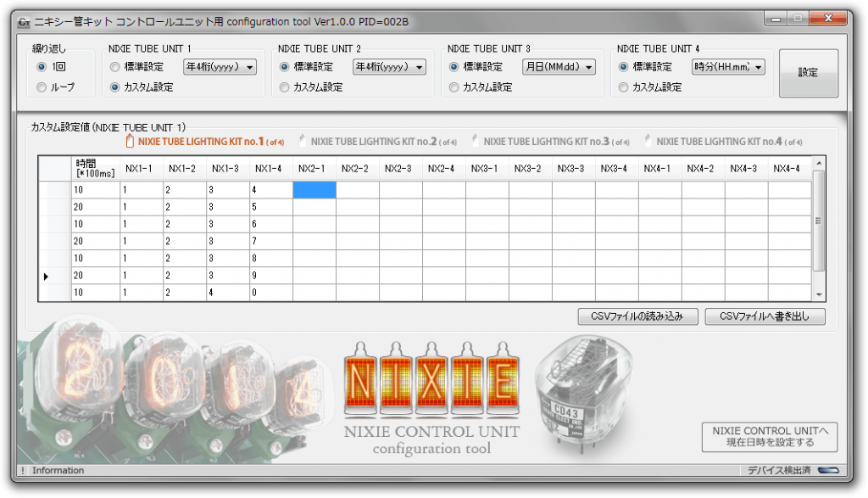The height and width of the screenshot is (498, 868).
Task: Select the highlighted NX2-1 grid cell
Action: tap(313, 190)
